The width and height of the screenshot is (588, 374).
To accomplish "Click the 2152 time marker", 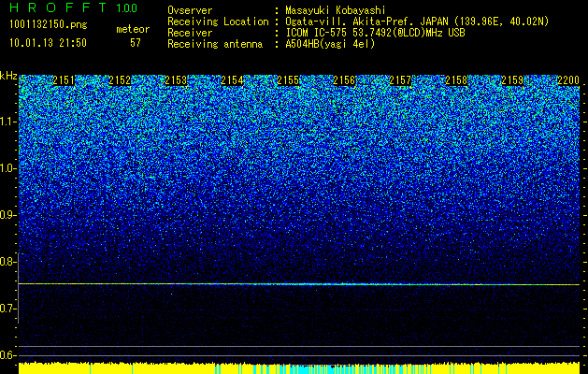I will click(x=120, y=80).
